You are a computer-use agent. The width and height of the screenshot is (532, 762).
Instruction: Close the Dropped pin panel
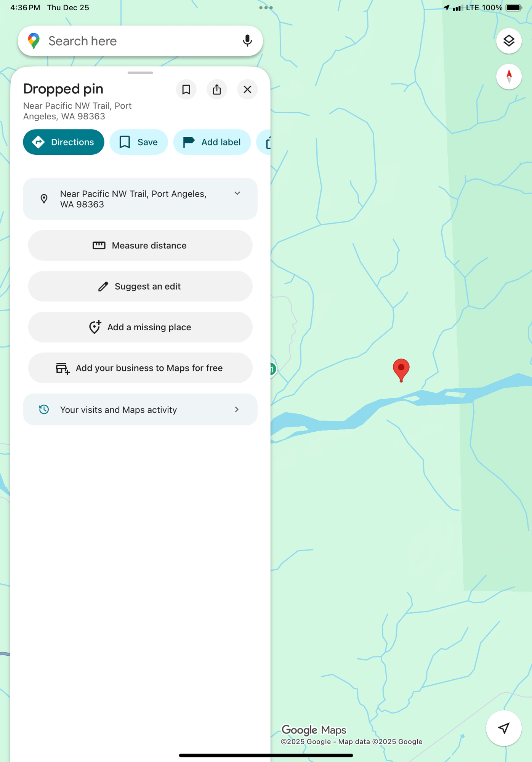click(x=247, y=90)
